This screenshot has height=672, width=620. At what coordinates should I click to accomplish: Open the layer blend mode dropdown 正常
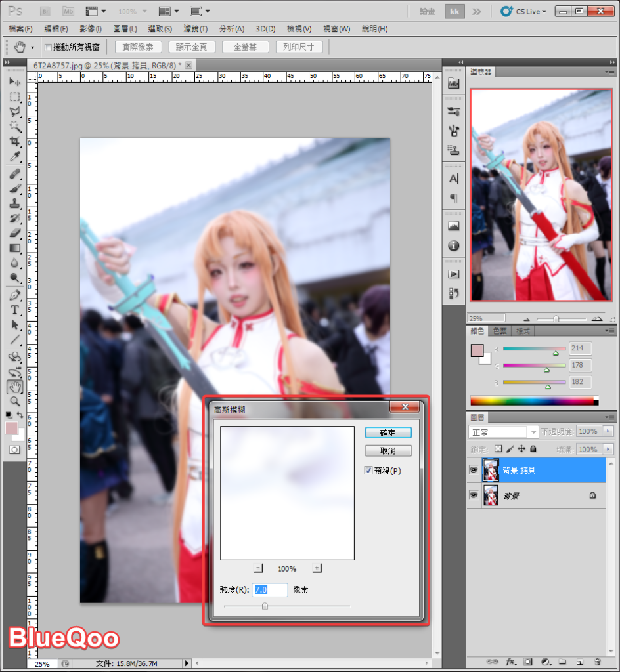[x=503, y=432]
